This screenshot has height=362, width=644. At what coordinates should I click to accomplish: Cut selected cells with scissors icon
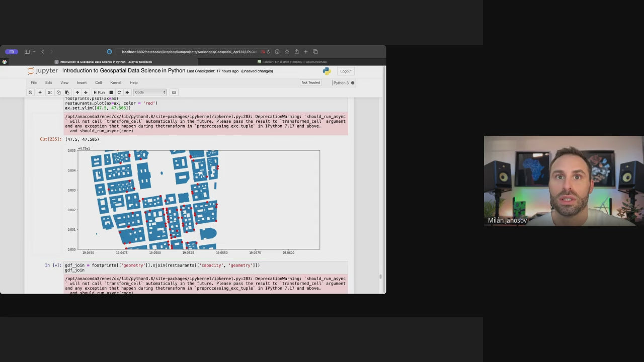(x=49, y=93)
